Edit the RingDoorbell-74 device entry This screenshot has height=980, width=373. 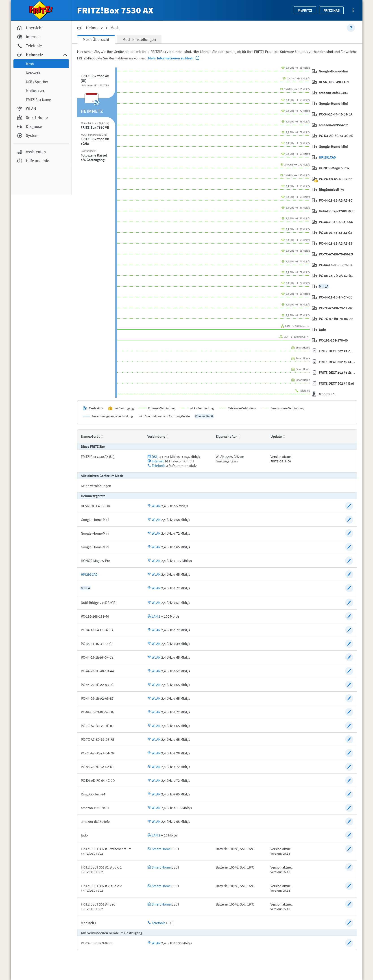(x=349, y=794)
